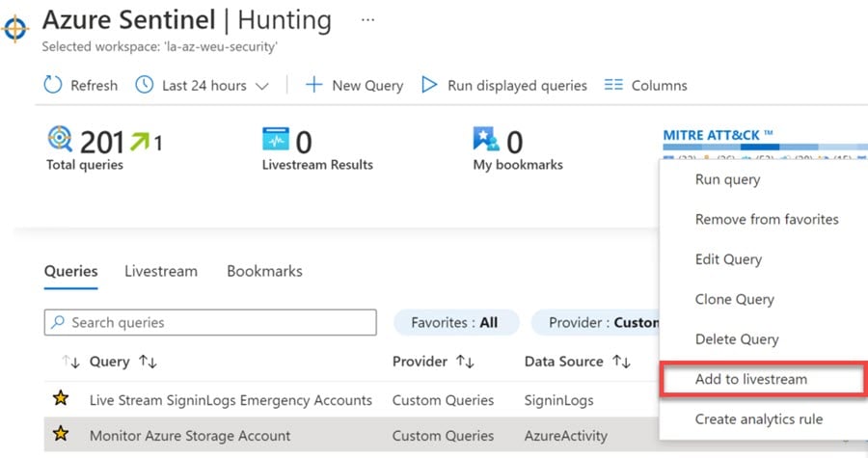Open the Provider : Custom filter
868x458 pixels.
tap(596, 322)
